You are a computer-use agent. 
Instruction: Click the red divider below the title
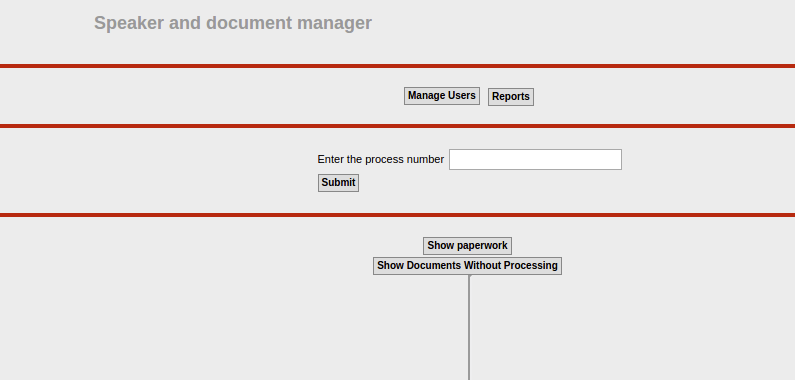point(398,66)
